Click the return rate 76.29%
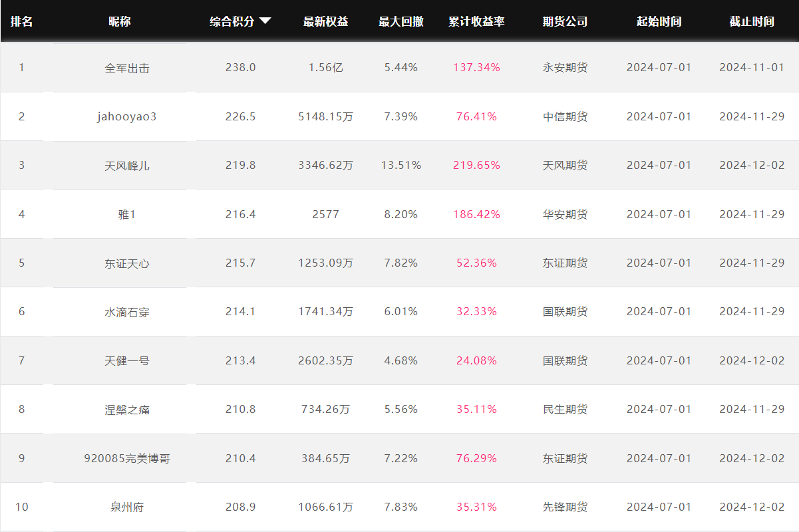The width and height of the screenshot is (799, 532). pyautogui.click(x=476, y=458)
